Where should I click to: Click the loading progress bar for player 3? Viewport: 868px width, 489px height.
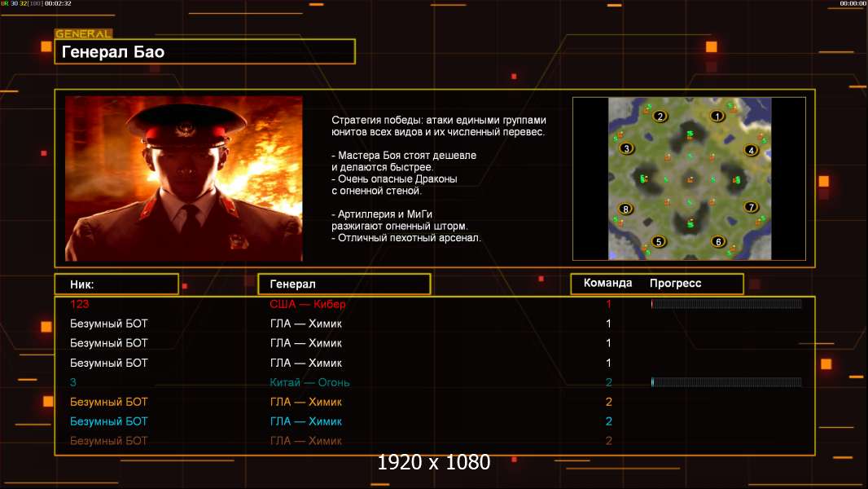click(726, 382)
